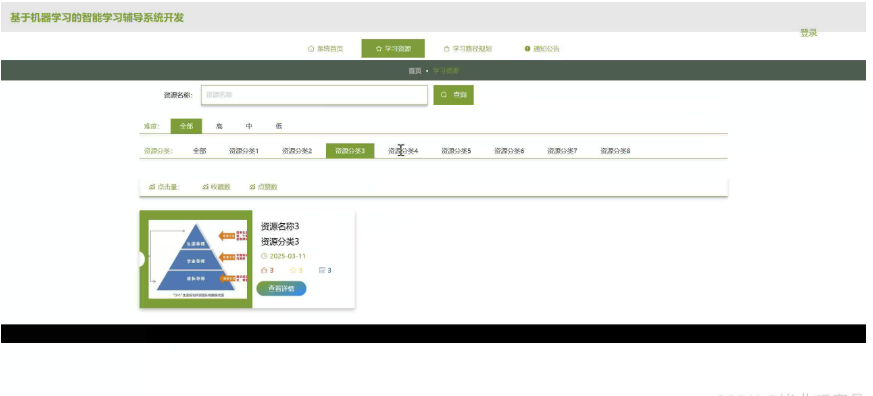
Task: Click the views count icon on card
Action: coord(322,271)
